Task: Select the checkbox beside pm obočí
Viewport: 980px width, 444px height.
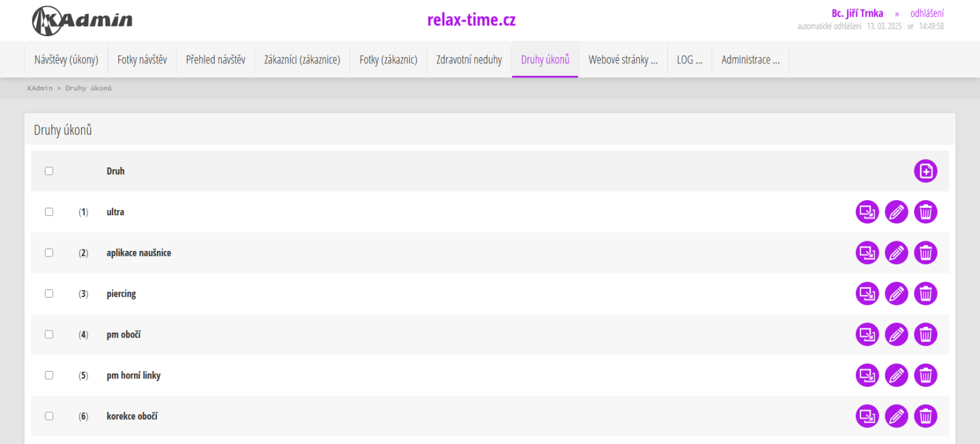Action: click(x=49, y=334)
